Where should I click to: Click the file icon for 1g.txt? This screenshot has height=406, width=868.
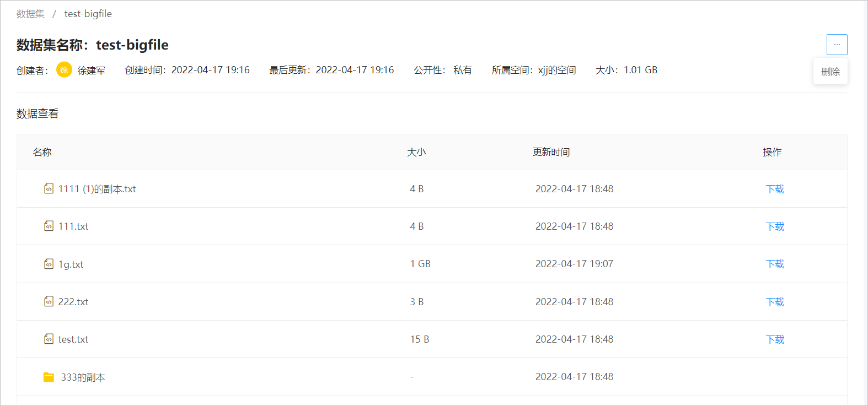pos(49,264)
